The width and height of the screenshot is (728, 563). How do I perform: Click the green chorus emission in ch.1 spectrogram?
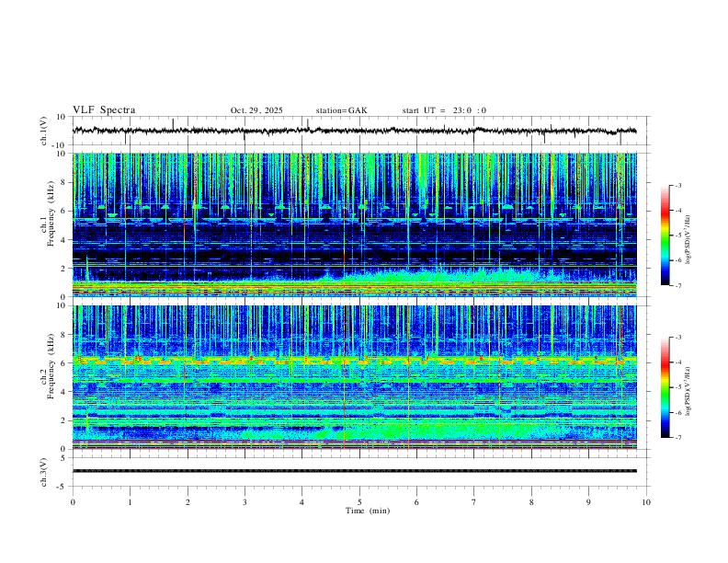446,277
